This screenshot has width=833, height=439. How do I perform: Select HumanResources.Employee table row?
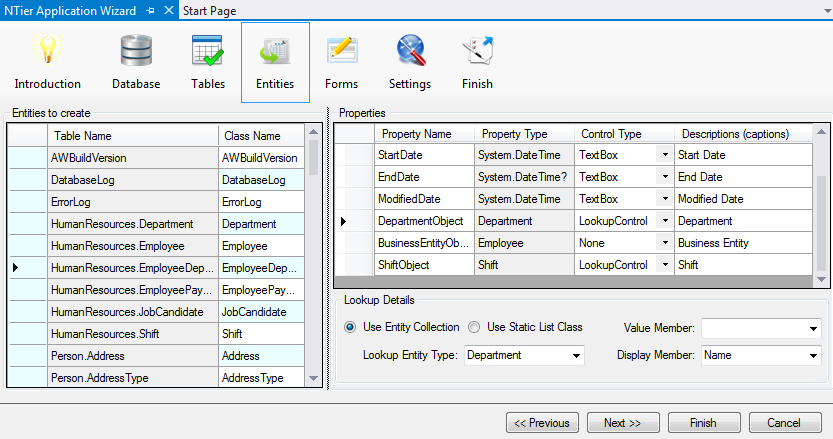133,246
